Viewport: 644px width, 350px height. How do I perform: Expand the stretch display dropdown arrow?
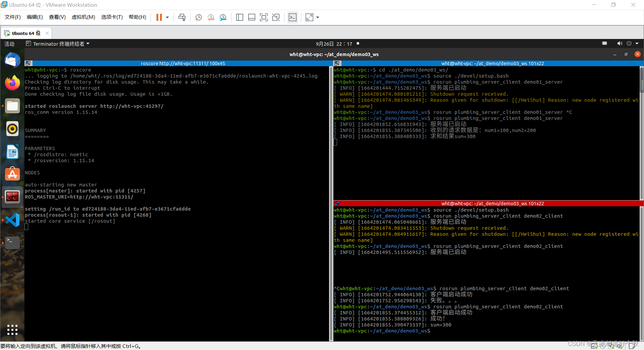pyautogui.click(x=318, y=17)
